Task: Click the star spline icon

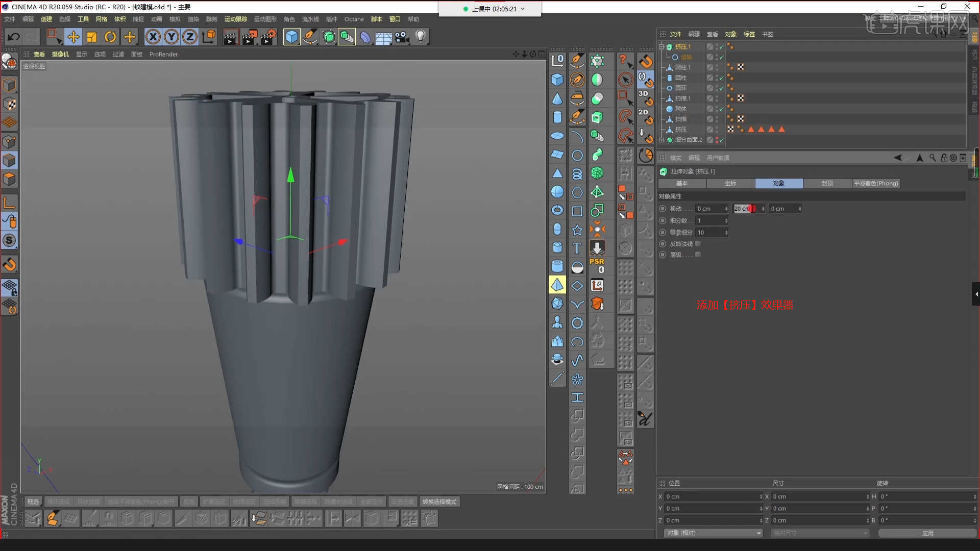Action: click(577, 230)
